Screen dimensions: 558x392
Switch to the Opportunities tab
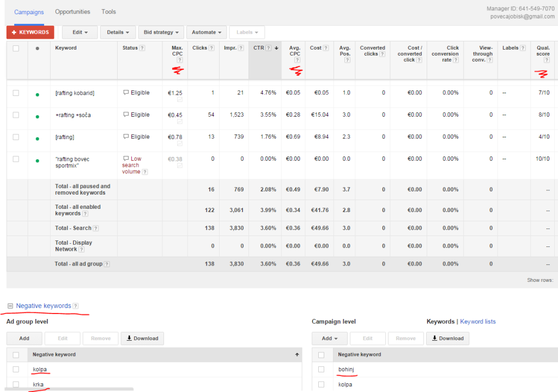[x=72, y=11]
